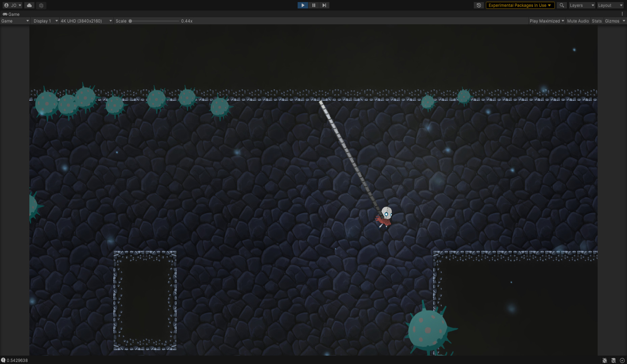Expand the Display 1 dropdown
Screen dimensions: 627x364
point(46,21)
